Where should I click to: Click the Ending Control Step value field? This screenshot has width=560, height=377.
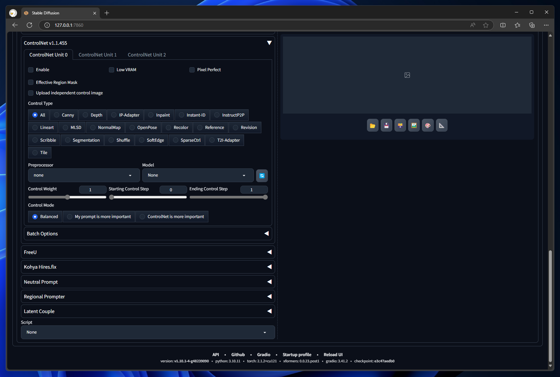[254, 190]
